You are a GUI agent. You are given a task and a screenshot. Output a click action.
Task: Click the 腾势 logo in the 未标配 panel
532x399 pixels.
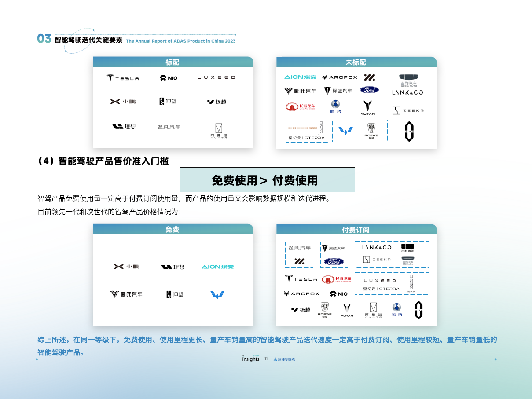point(335,106)
